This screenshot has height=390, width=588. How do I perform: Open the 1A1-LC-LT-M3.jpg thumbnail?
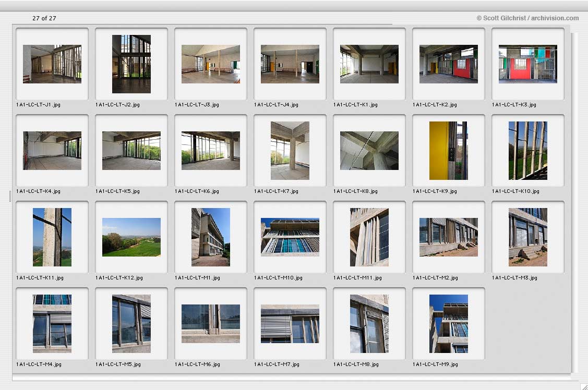[x=528, y=237]
